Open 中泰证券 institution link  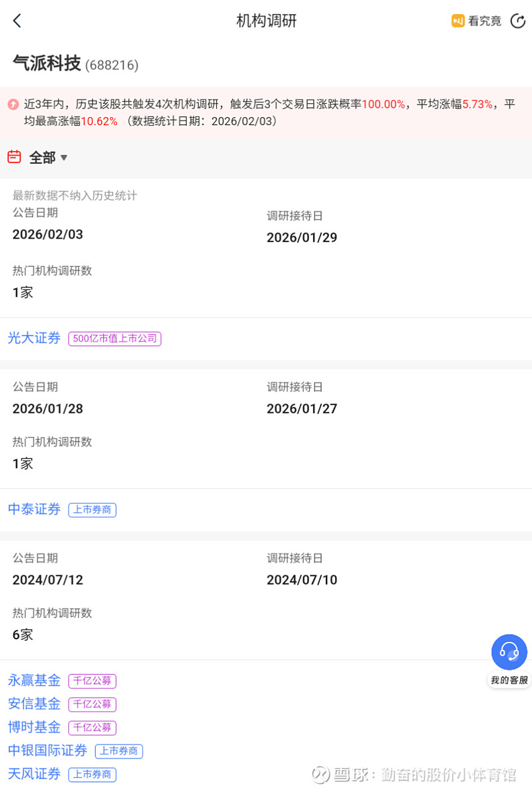click(35, 510)
